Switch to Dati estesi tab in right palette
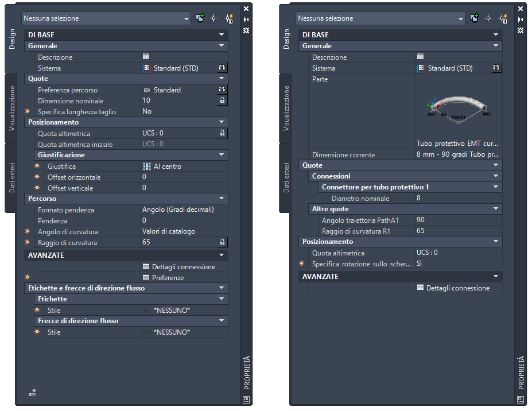The image size is (532, 411). pyautogui.click(x=286, y=178)
